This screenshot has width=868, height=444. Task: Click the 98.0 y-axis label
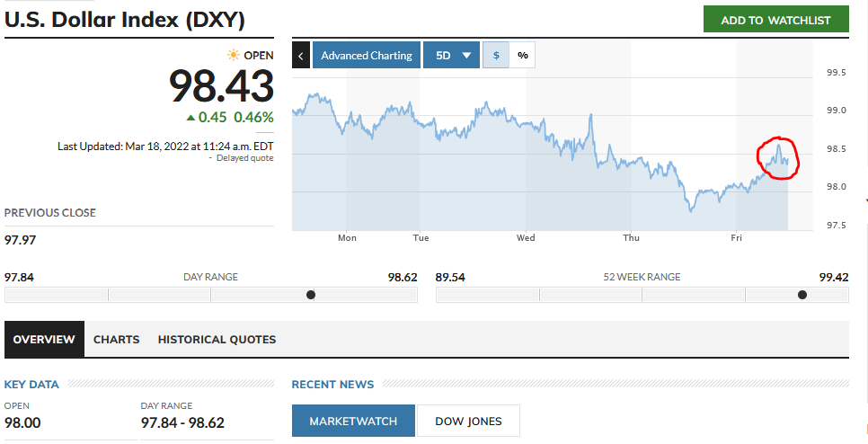coord(837,187)
